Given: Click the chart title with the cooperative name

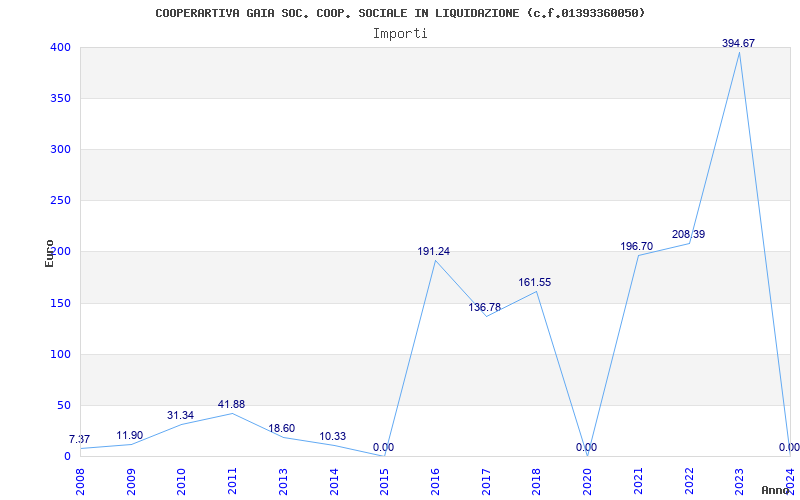Looking at the screenshot, I should point(400,13).
